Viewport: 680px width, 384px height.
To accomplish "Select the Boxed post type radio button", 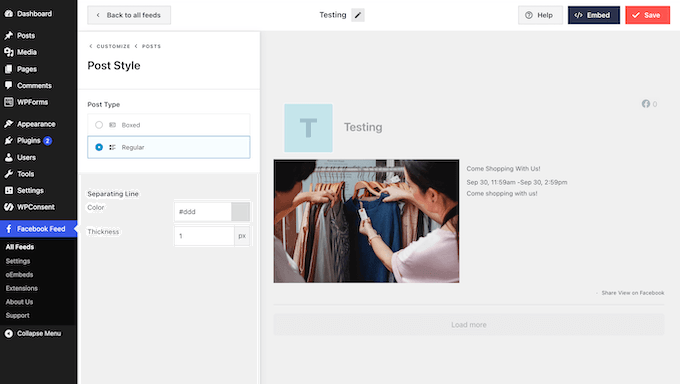I will coord(99,125).
